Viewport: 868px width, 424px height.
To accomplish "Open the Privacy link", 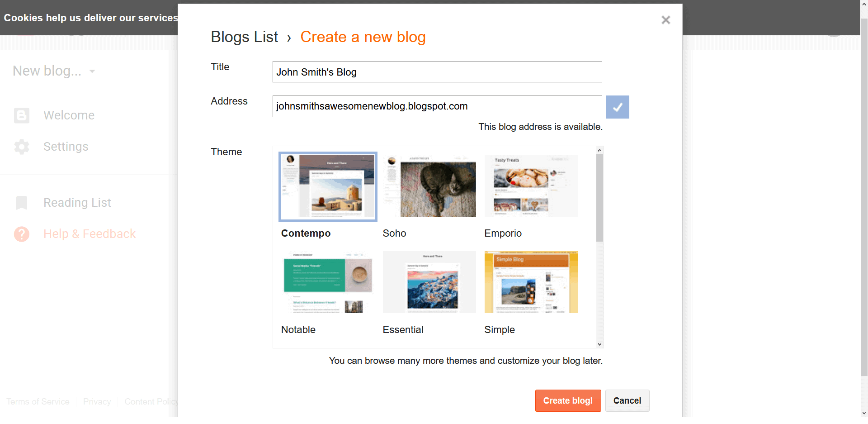I will point(97,401).
